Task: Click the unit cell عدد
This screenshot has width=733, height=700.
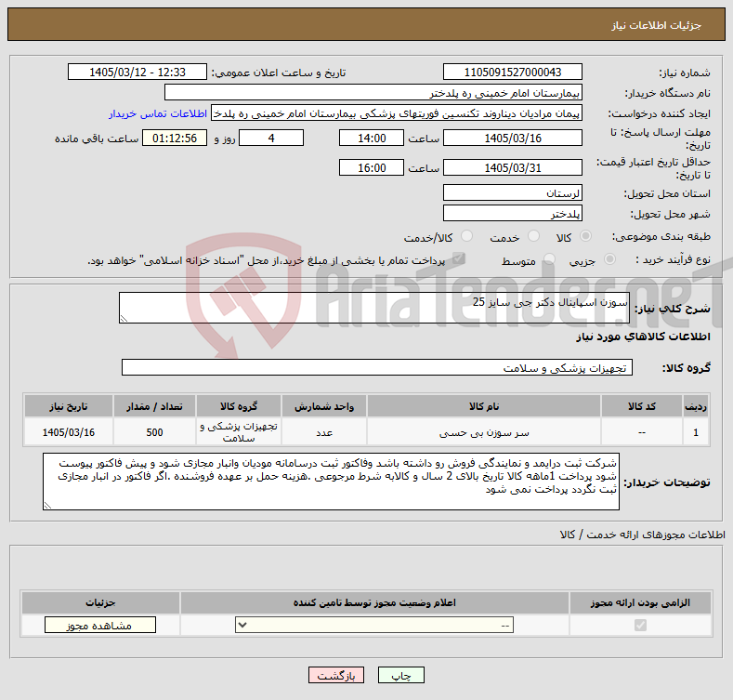Action: click(x=324, y=432)
